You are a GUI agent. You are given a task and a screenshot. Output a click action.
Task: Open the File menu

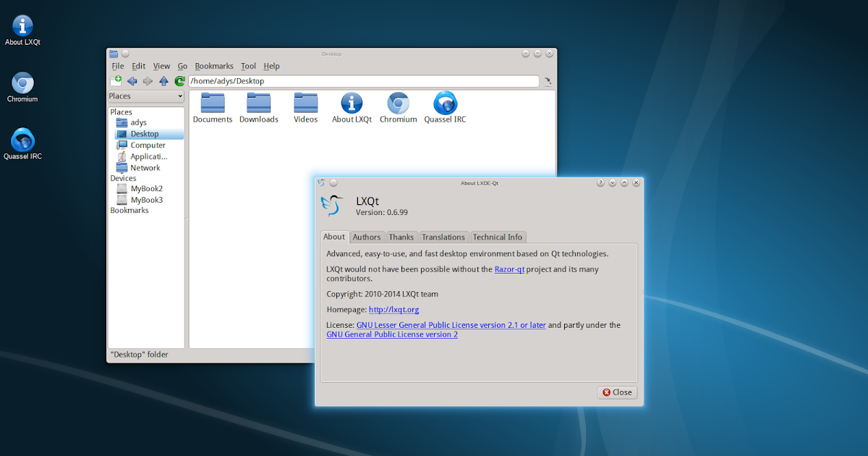pyautogui.click(x=118, y=66)
